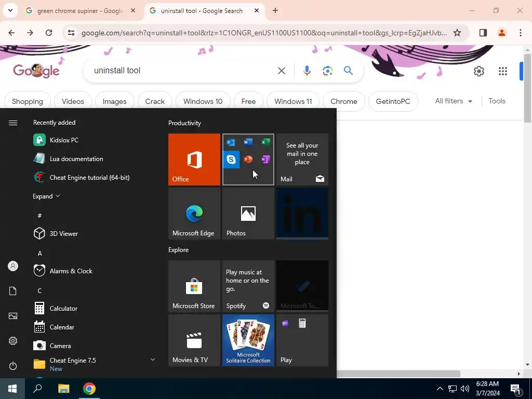
Task: Search by image lens icon
Action: [327, 71]
